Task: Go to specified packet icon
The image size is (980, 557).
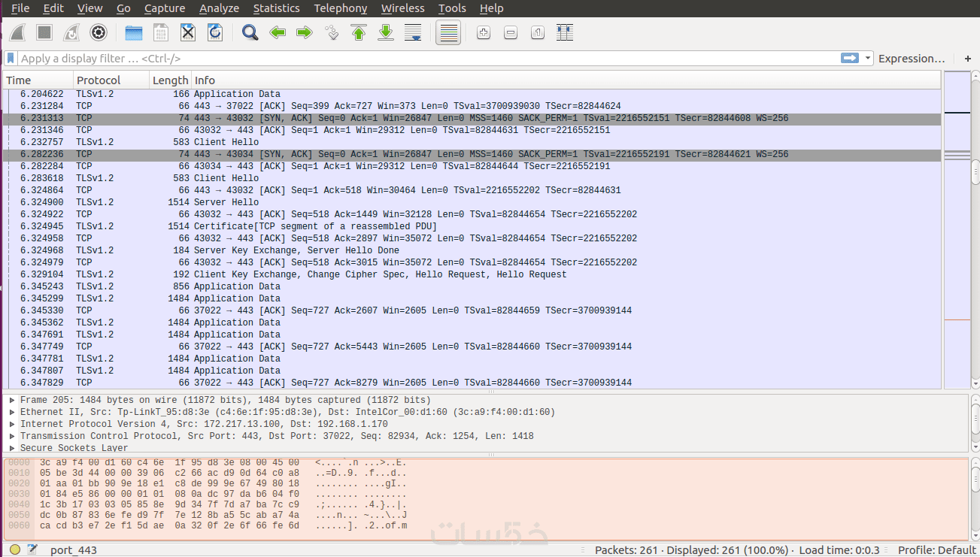Action: click(x=332, y=32)
